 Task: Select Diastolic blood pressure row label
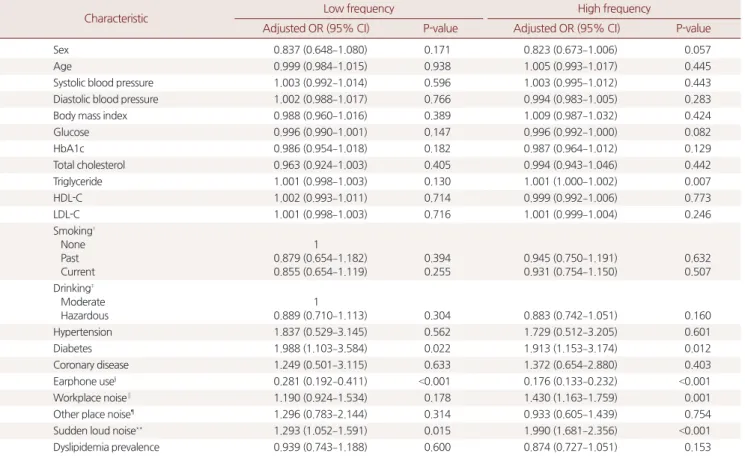click(105, 99)
